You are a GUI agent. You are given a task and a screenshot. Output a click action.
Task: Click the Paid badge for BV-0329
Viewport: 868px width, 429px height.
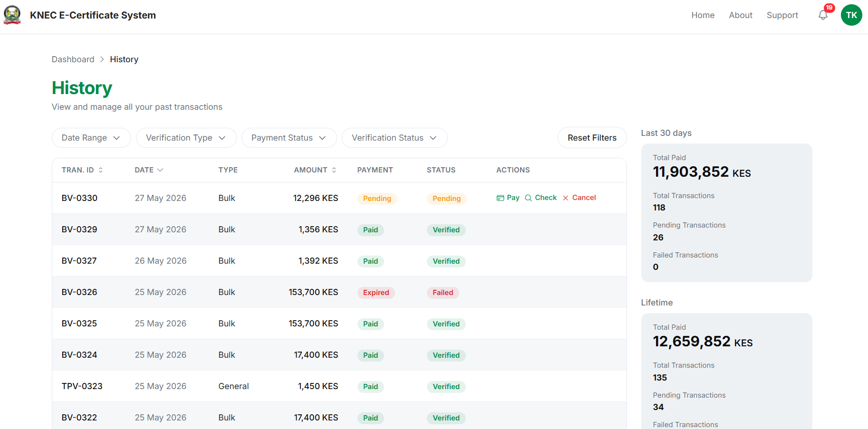[x=370, y=230]
